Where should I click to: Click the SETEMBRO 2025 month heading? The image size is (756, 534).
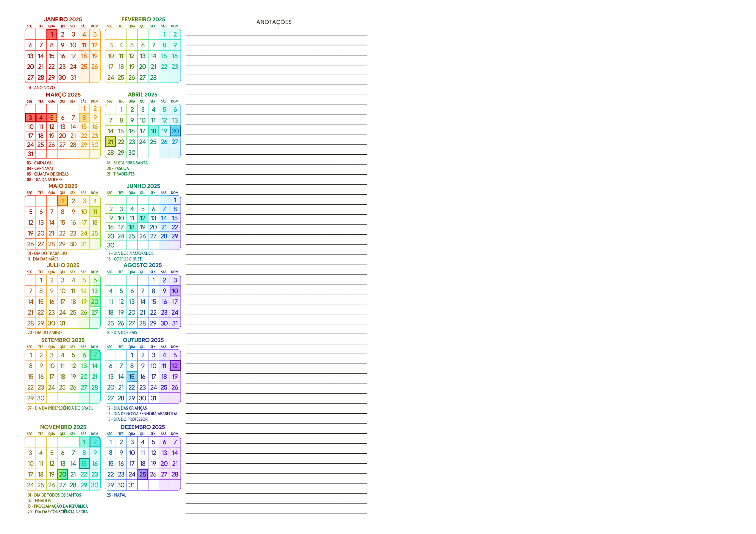point(63,340)
